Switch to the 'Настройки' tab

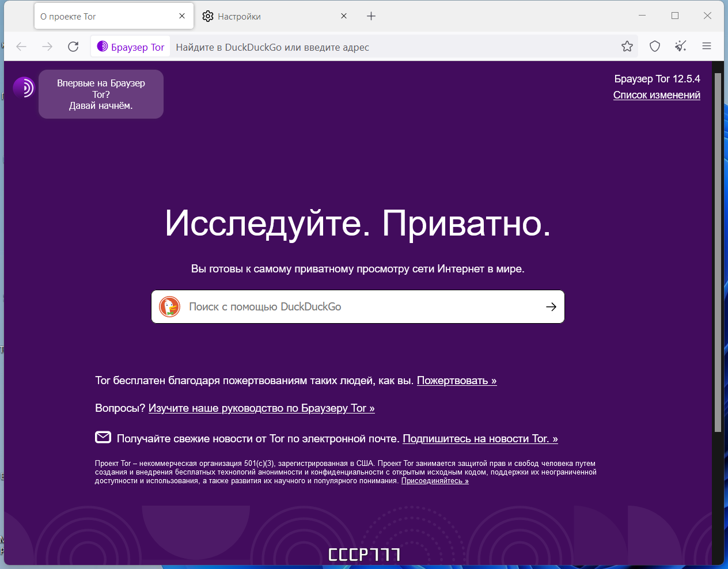pos(275,16)
